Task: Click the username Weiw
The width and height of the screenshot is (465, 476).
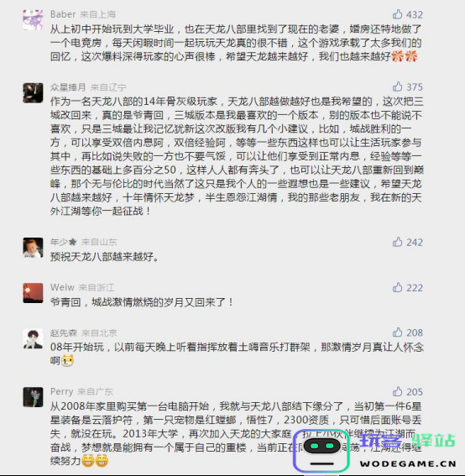Action: pyautogui.click(x=62, y=287)
